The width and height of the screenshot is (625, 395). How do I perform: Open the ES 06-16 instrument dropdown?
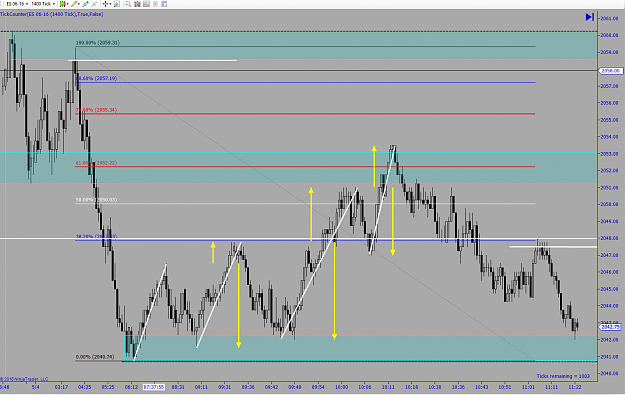point(17,4)
